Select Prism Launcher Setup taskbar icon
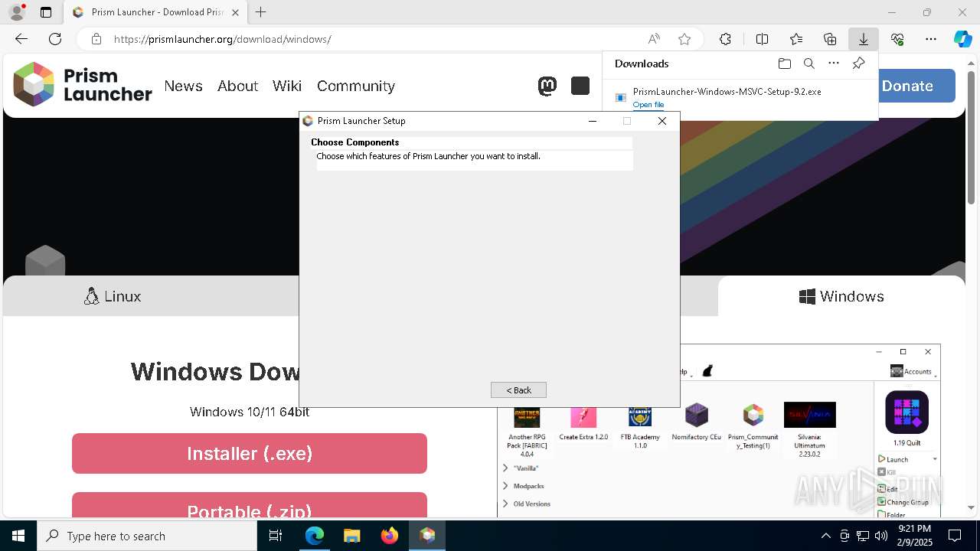This screenshot has width=980, height=551. pyautogui.click(x=427, y=536)
